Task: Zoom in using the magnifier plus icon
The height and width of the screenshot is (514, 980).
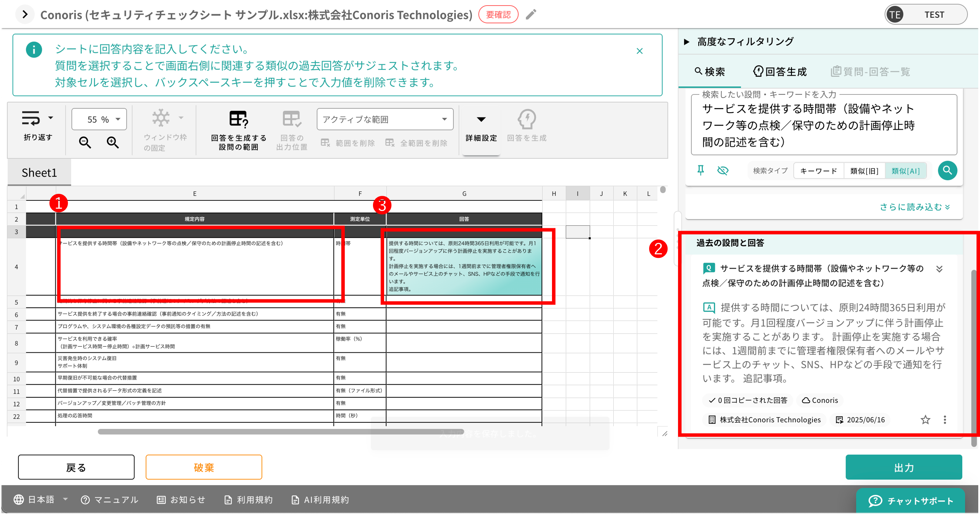Action: tap(112, 143)
